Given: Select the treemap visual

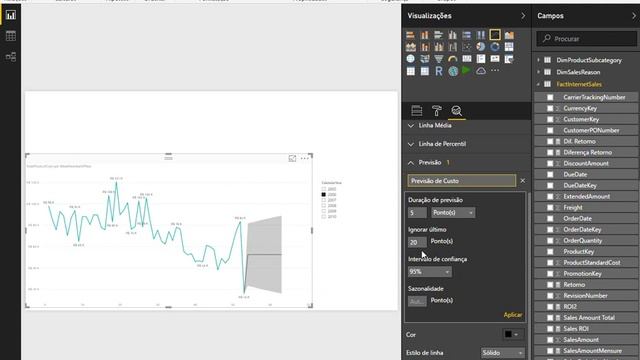Looking at the screenshot, I should pos(509,47).
